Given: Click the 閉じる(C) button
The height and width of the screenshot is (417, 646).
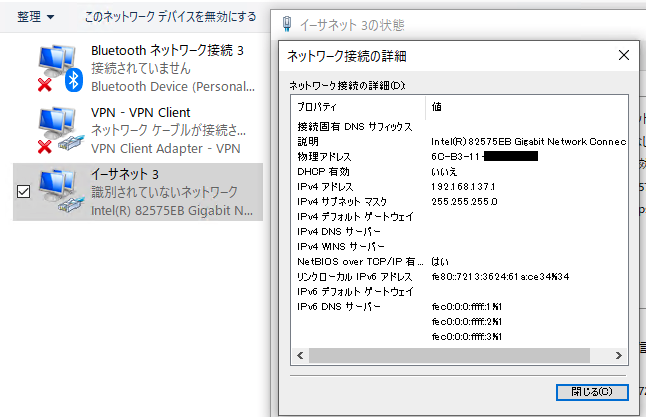Looking at the screenshot, I should click(x=592, y=392).
